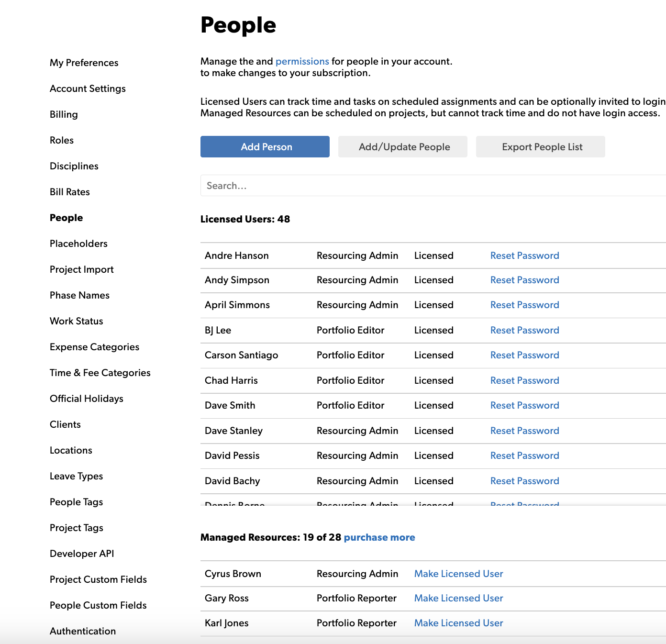Go to Developer API page

pyautogui.click(x=82, y=554)
